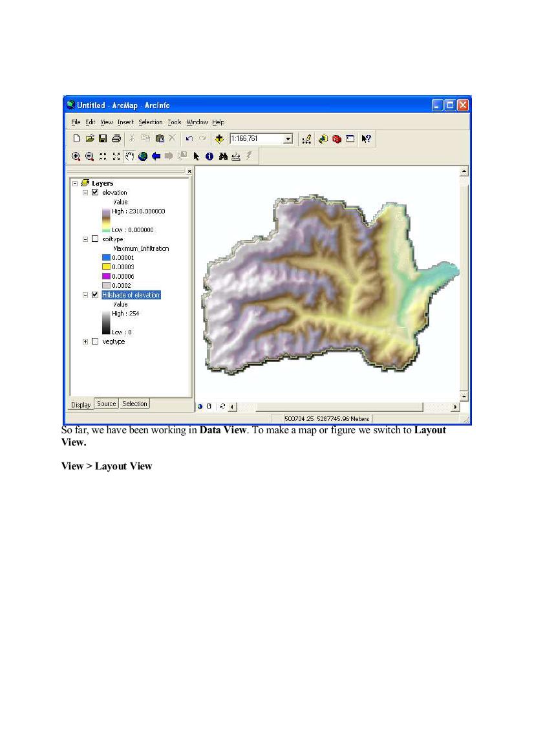Switch to the Selection tab
This screenshot has height=756, width=534.
[134, 404]
